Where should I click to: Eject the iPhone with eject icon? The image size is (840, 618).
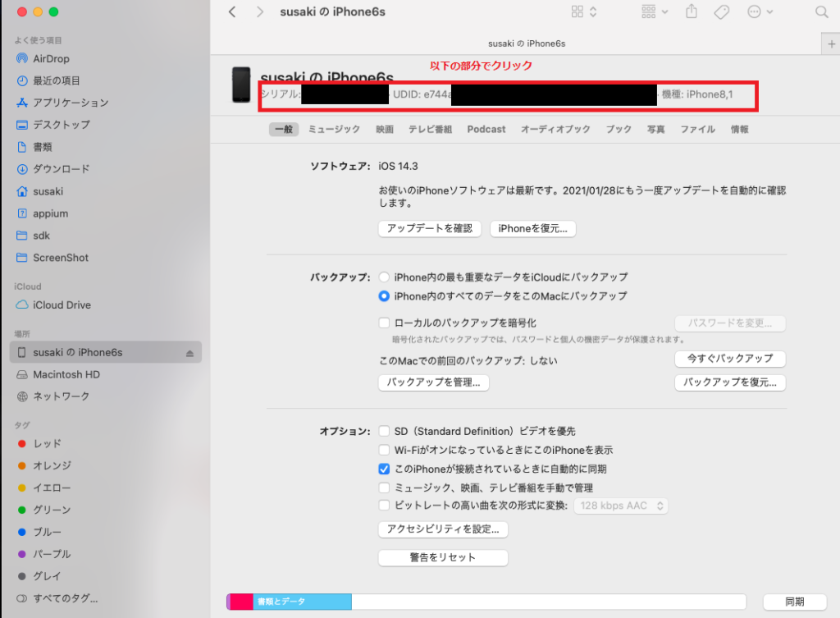[x=189, y=353]
